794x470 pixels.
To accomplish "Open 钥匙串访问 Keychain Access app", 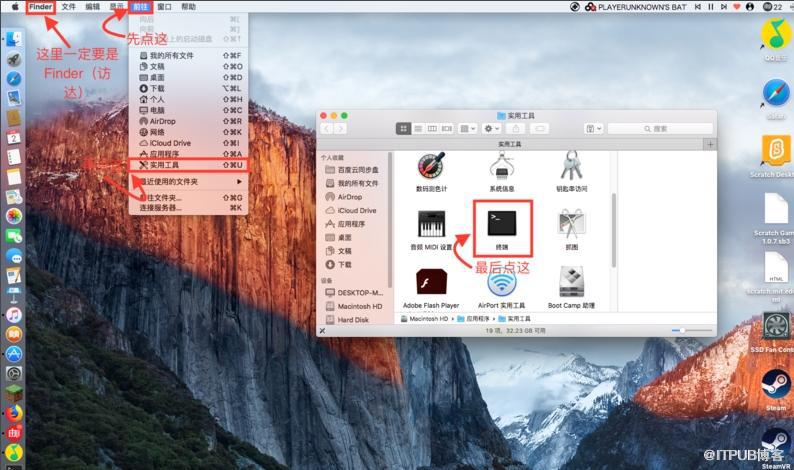I will point(572,166).
